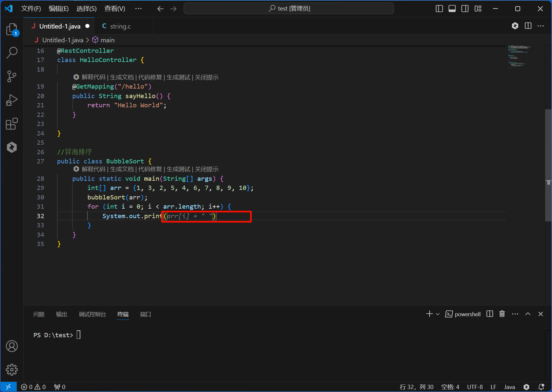Viewport: 552px width, 392px height.
Task: Kill terminal with the trash icon
Action: pyautogui.click(x=502, y=314)
